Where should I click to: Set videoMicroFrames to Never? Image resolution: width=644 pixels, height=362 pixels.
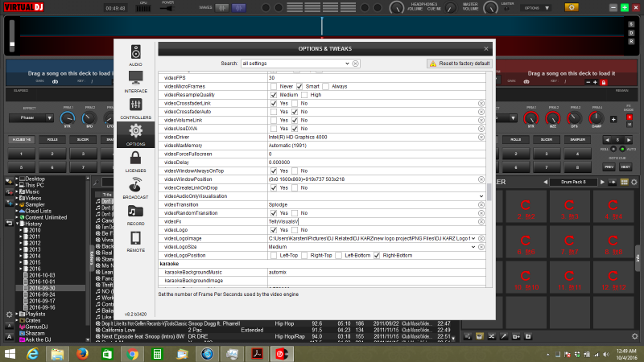point(274,87)
